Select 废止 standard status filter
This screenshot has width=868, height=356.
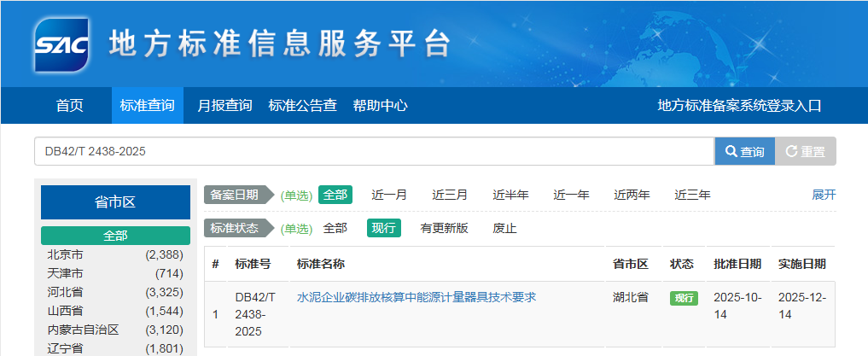504,228
